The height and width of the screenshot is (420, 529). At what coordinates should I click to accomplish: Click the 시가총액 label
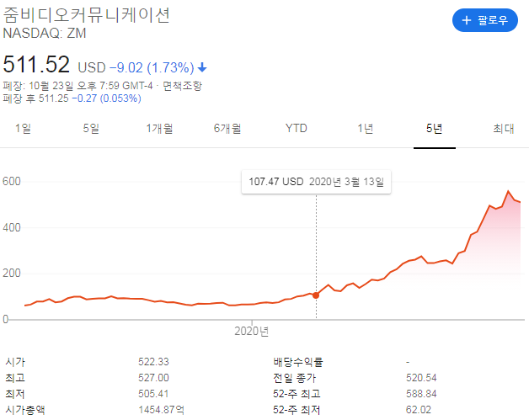pyautogui.click(x=25, y=410)
